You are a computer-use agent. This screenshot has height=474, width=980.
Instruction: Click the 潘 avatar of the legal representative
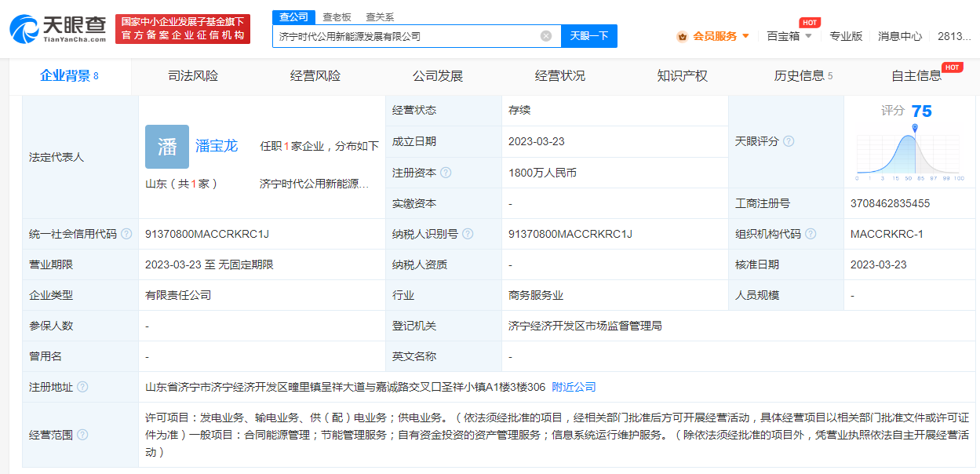click(x=167, y=147)
